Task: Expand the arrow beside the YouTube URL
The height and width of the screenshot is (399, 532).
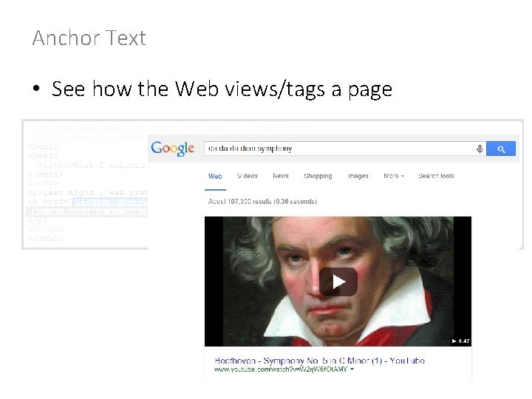Action: [352, 369]
